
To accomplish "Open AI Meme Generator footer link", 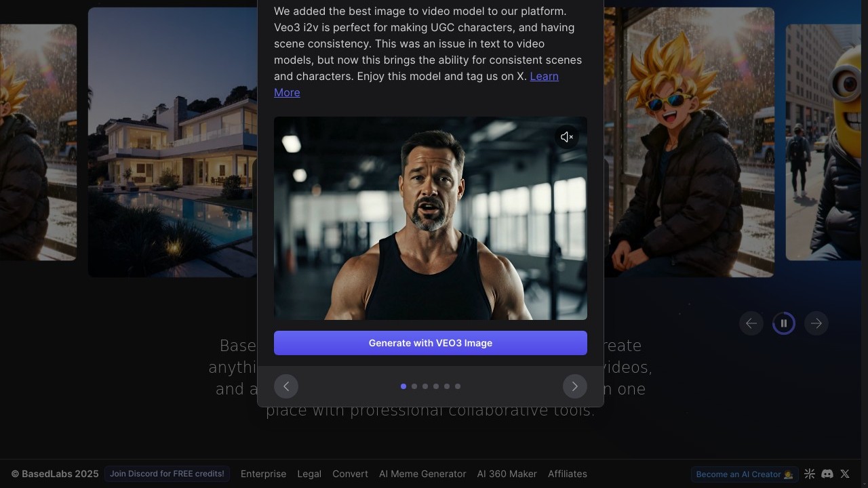I will click(422, 474).
